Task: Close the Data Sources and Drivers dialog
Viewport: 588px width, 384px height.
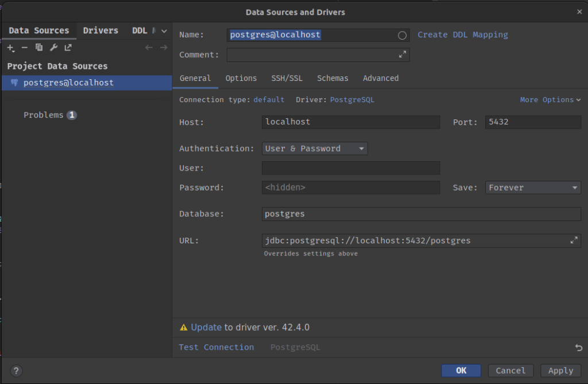Action: [579, 12]
